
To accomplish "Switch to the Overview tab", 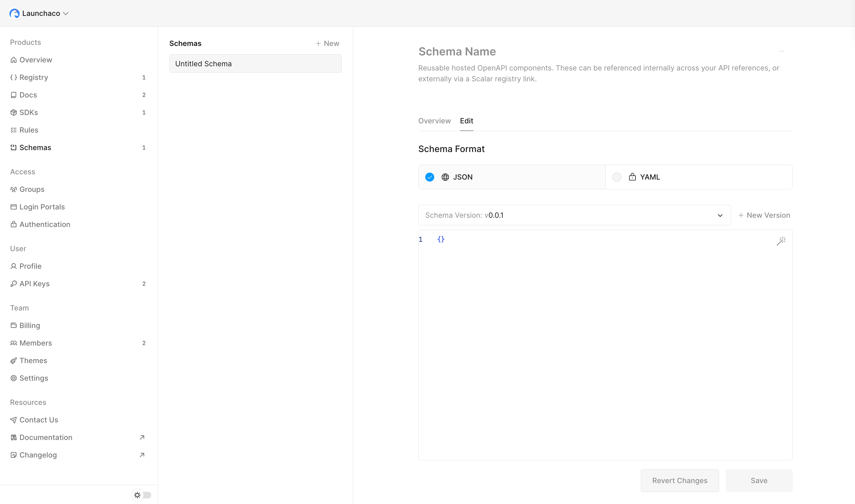I will [x=434, y=121].
